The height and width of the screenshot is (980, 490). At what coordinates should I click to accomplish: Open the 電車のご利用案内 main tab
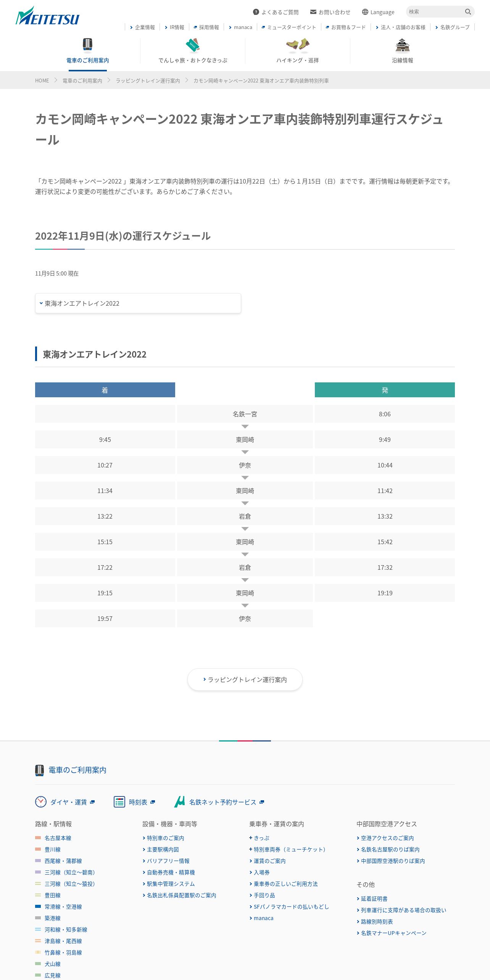pos(88,52)
